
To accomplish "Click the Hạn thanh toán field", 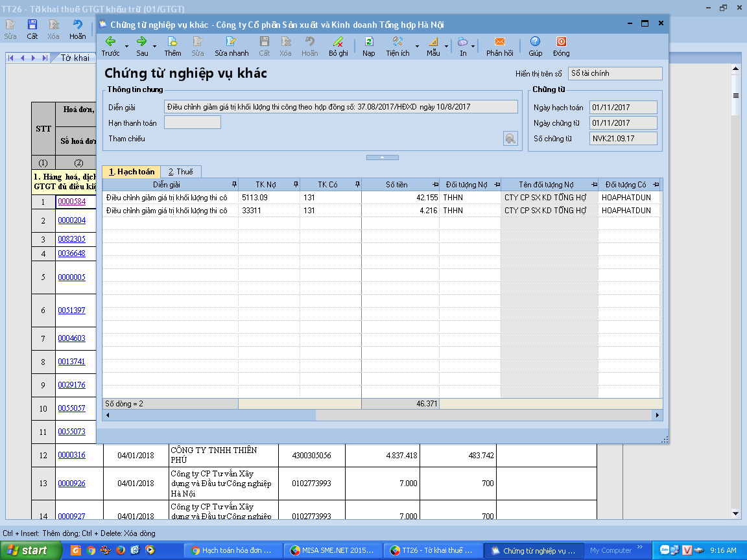I will click(193, 122).
